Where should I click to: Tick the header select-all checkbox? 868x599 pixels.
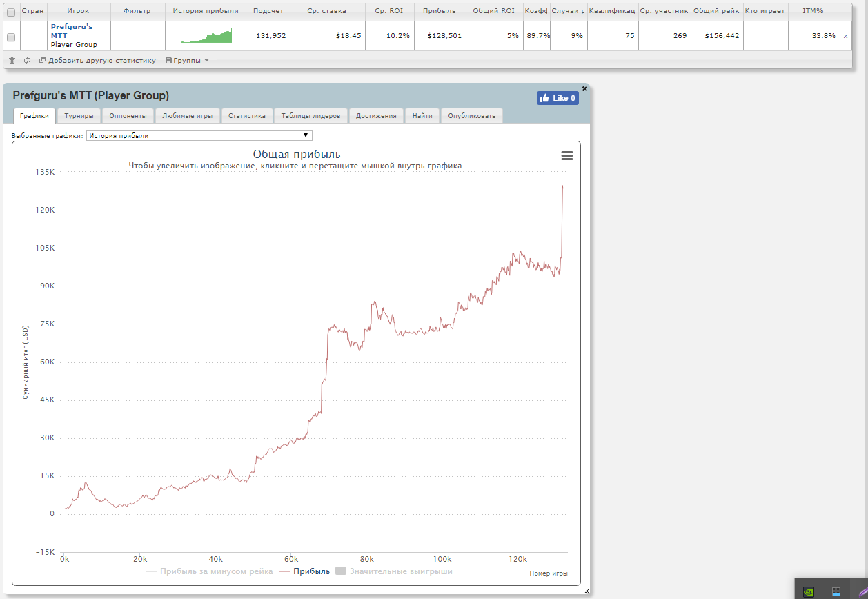click(11, 12)
